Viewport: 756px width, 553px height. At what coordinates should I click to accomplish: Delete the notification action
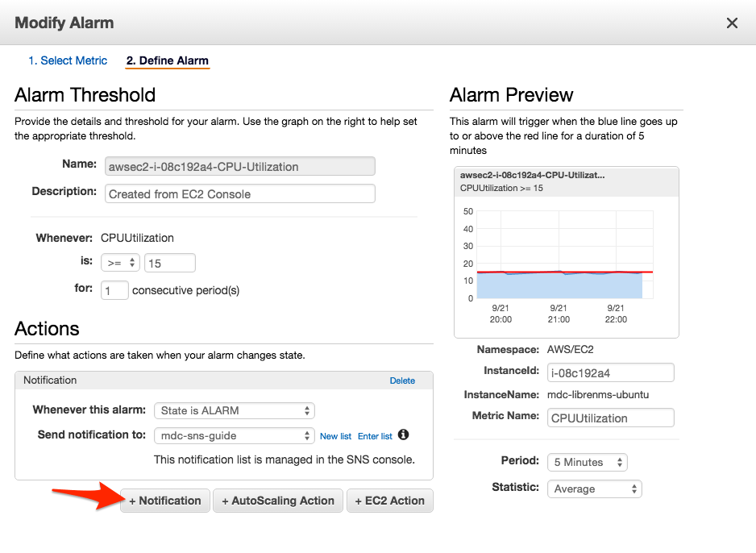(x=402, y=380)
